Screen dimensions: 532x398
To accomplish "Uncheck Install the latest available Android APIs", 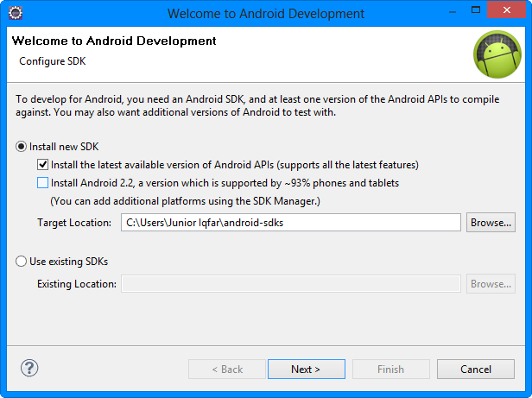I will [x=43, y=165].
